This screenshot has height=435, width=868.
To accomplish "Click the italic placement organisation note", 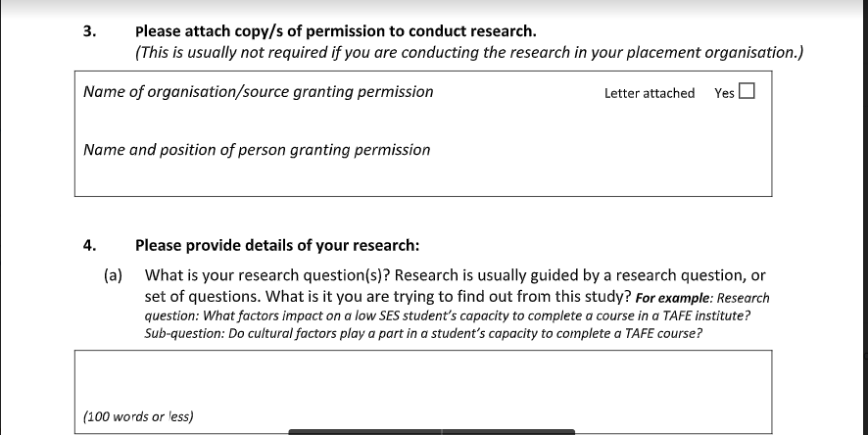I will click(x=469, y=53).
